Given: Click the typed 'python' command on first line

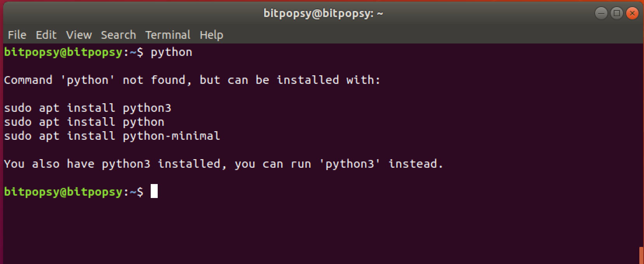Looking at the screenshot, I should coord(171,52).
